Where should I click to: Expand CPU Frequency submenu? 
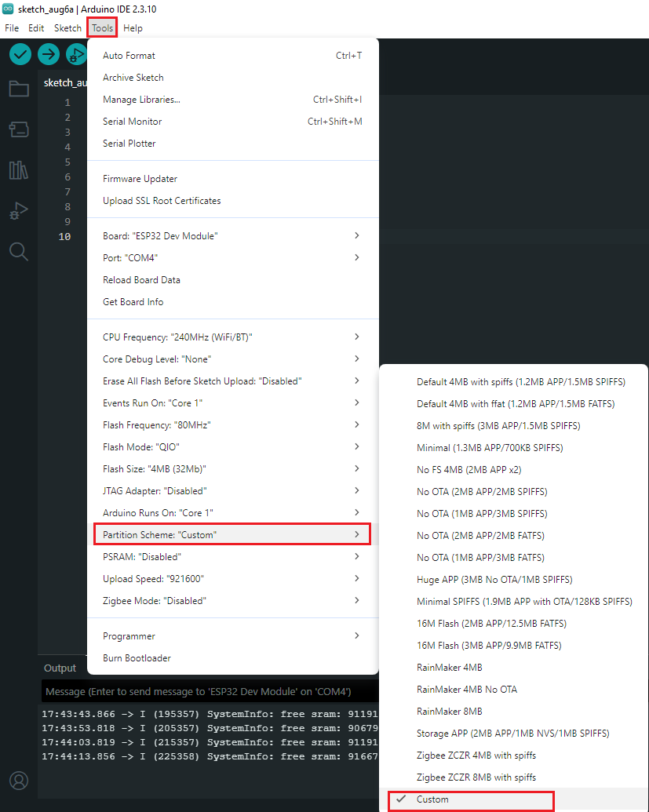[233, 337]
